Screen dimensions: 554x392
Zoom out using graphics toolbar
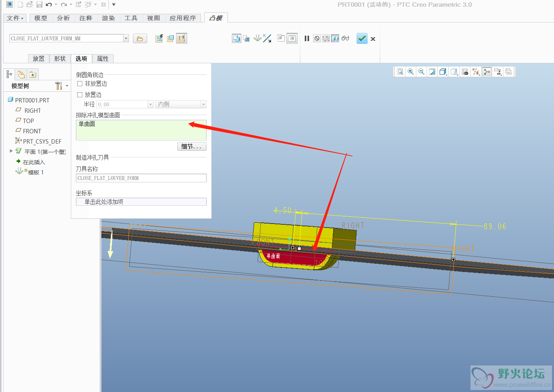421,72
